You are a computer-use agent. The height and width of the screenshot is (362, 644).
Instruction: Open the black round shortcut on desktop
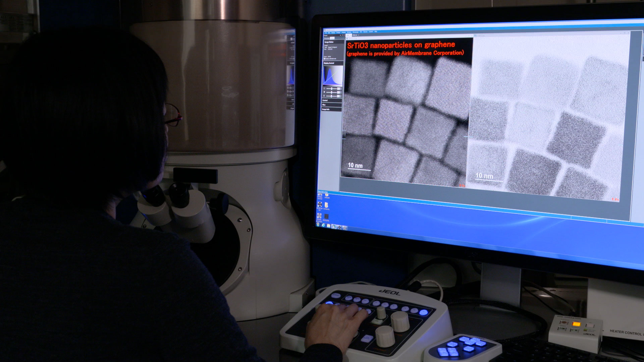320,204
